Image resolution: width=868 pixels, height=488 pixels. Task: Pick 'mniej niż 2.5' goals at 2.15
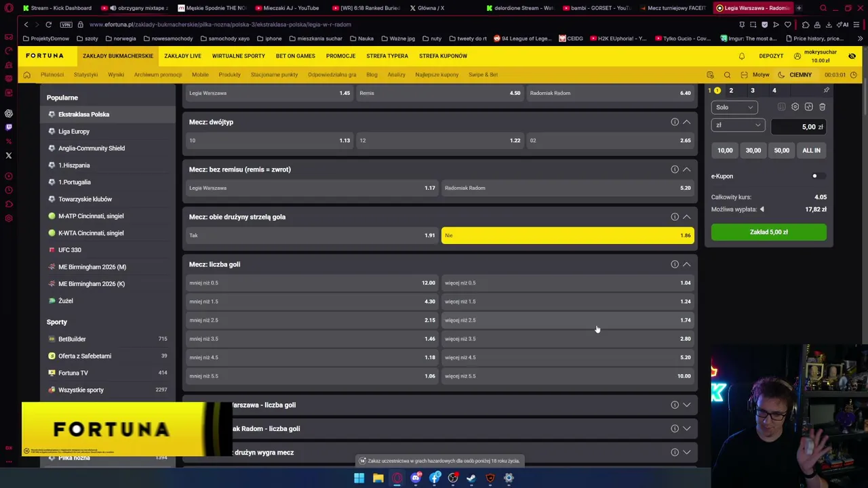tap(312, 320)
